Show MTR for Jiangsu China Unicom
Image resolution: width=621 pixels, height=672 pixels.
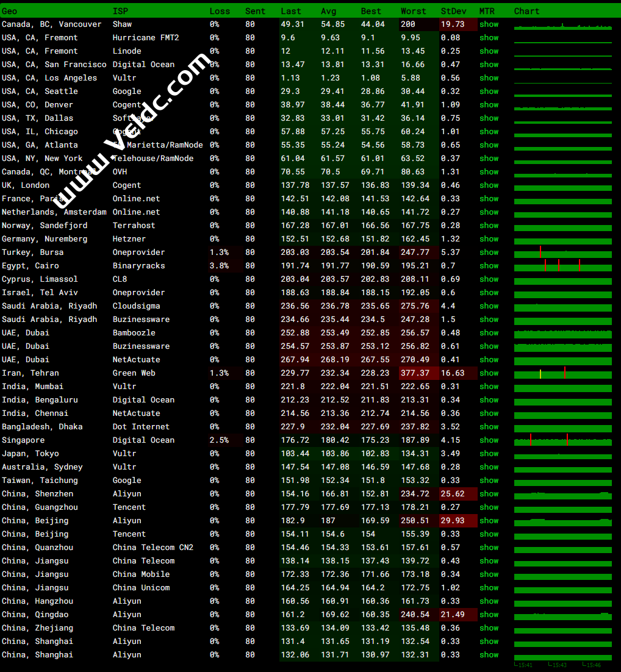489,588
